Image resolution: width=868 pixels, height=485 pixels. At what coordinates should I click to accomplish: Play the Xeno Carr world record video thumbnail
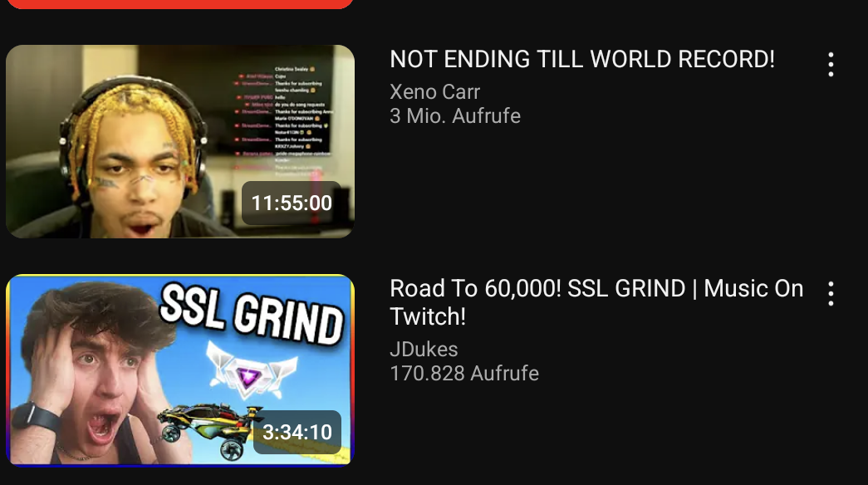pyautogui.click(x=180, y=142)
